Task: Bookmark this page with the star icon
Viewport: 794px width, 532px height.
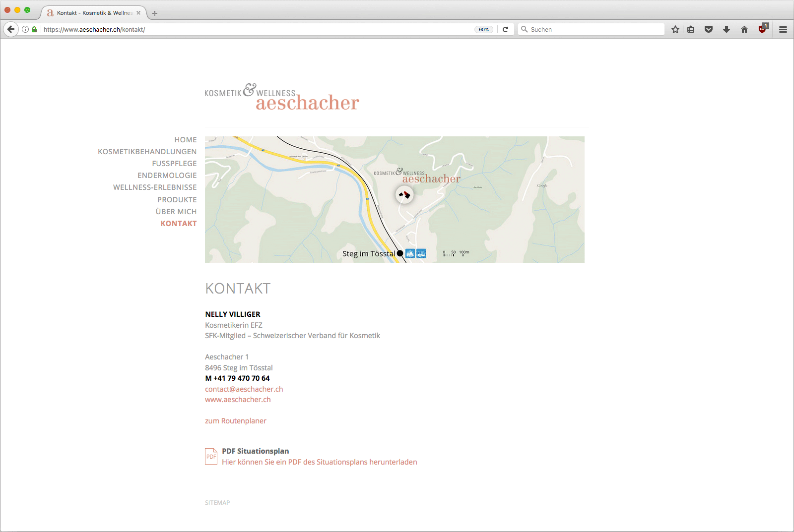Action: pos(675,29)
